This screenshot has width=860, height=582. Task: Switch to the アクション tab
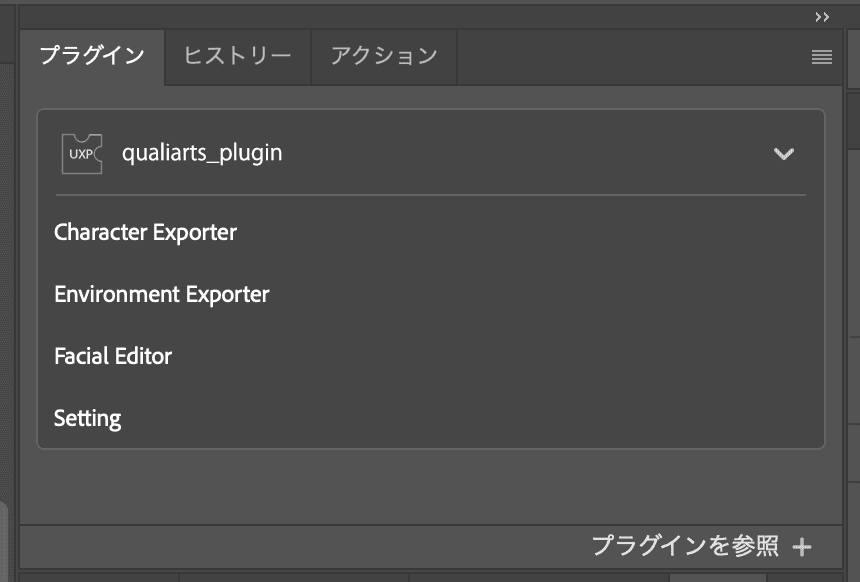point(384,56)
